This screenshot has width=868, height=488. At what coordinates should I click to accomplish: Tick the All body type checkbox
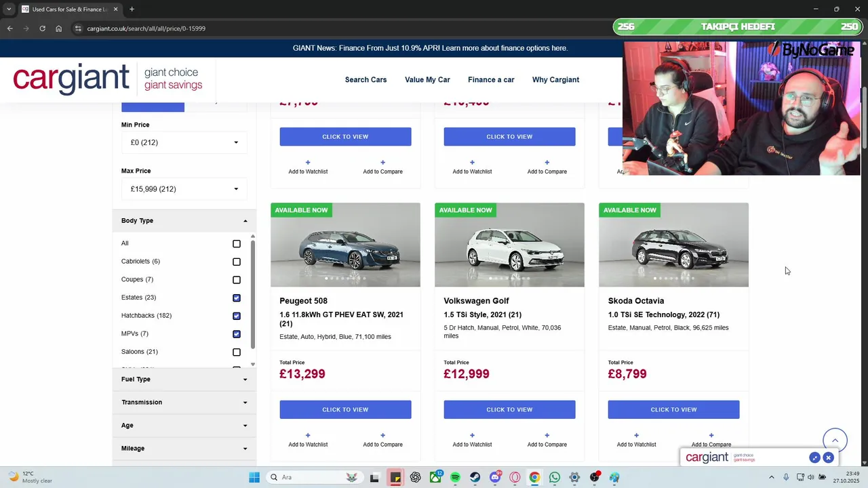237,244
